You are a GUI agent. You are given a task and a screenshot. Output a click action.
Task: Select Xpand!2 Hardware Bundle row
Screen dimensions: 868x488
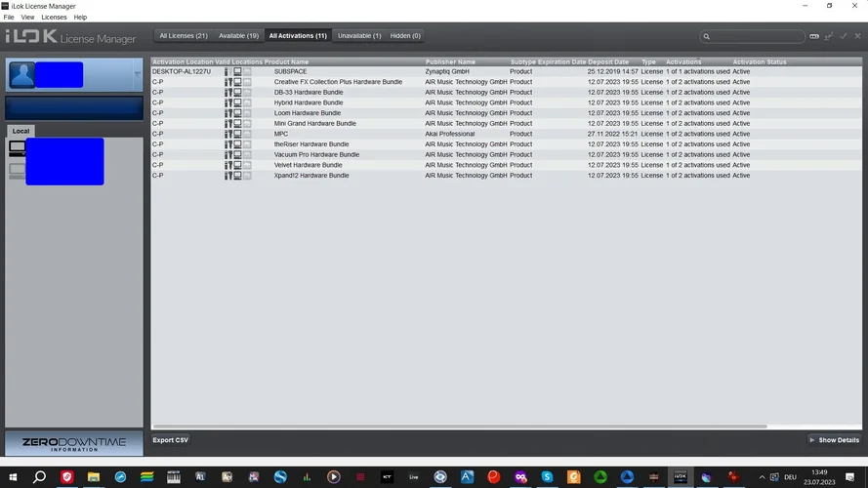[506, 176]
